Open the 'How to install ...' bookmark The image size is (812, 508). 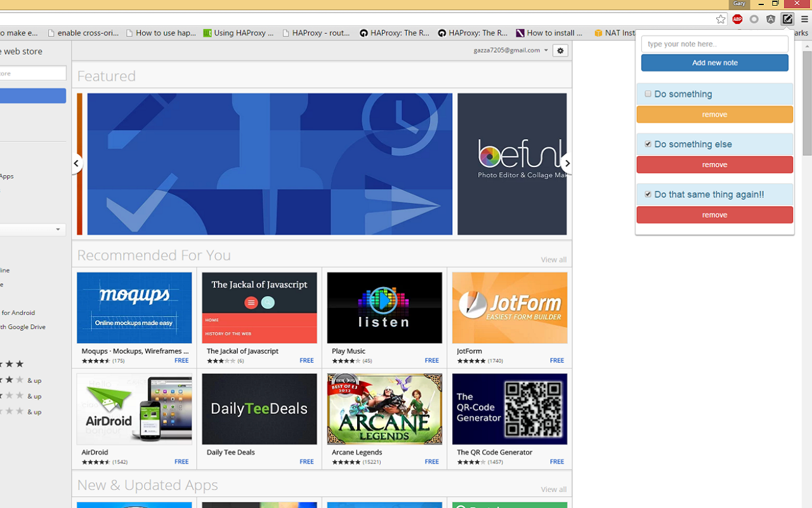[549, 33]
